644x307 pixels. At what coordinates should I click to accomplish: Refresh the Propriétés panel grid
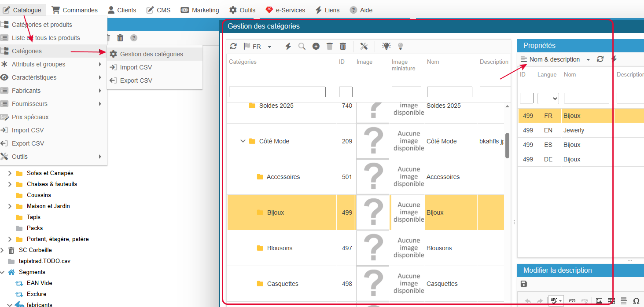600,59
